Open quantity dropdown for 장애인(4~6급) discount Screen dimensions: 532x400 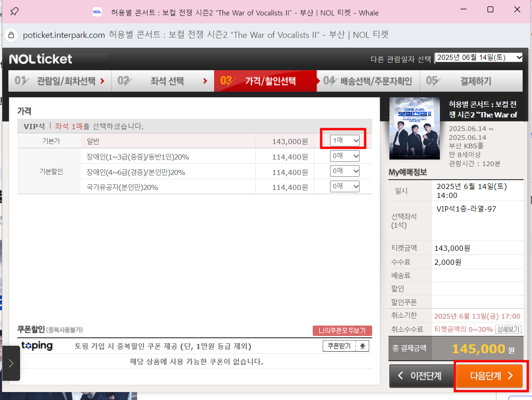click(345, 171)
